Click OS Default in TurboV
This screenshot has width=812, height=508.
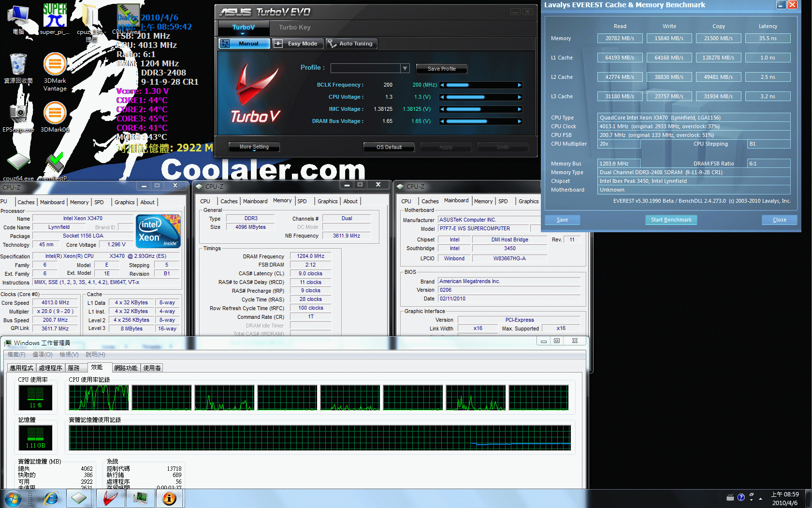coord(389,147)
